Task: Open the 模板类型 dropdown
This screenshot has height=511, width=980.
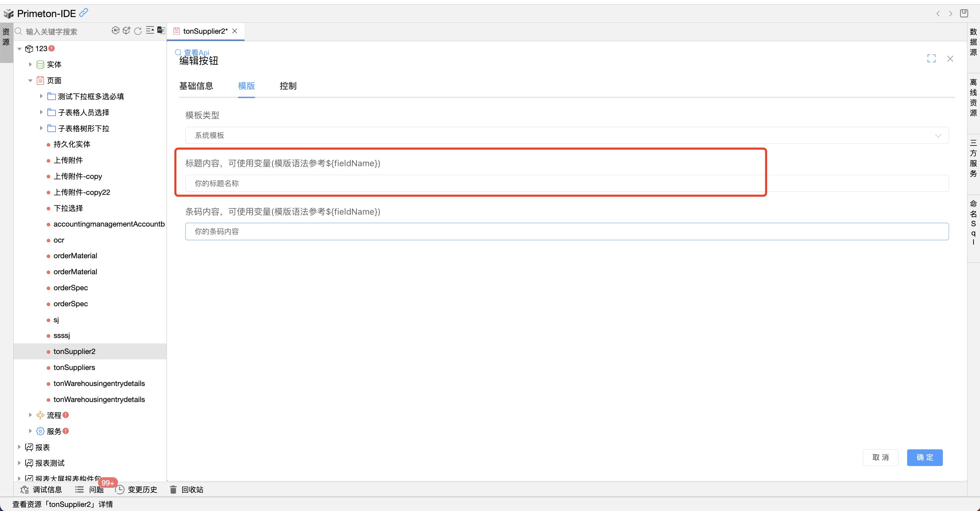Action: 567,136
